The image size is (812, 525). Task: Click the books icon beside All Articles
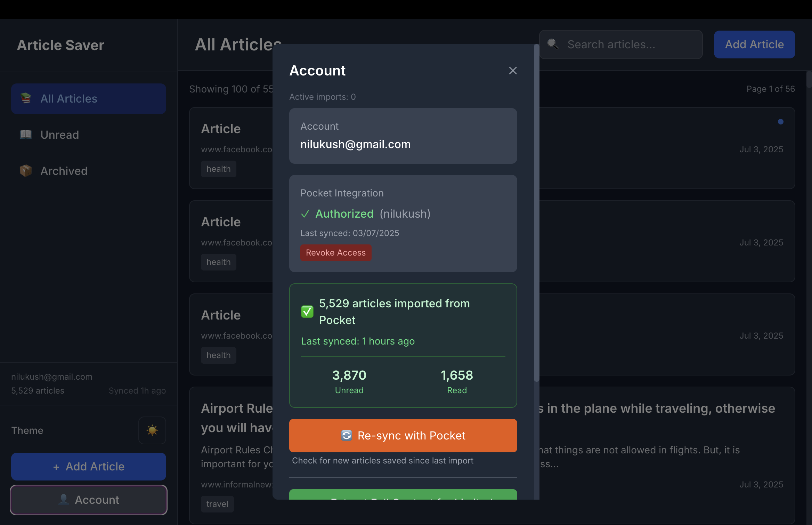pos(26,98)
